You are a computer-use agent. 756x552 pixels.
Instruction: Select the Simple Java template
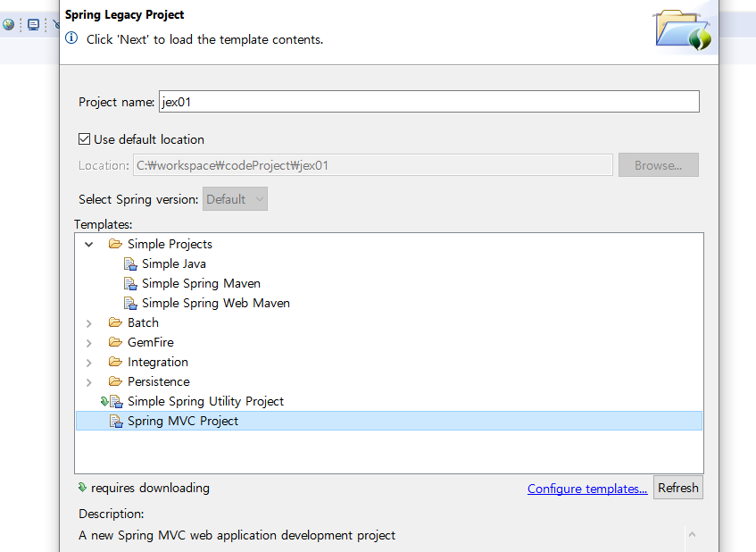pyautogui.click(x=173, y=263)
